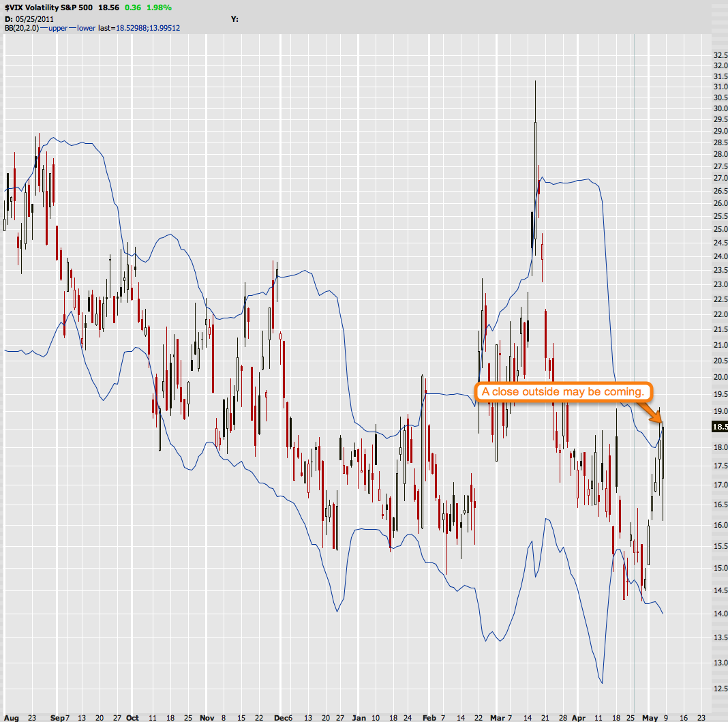Image resolution: width=728 pixels, height=722 pixels.
Task: Click the Dec6 label on time axis
Action: click(x=283, y=718)
